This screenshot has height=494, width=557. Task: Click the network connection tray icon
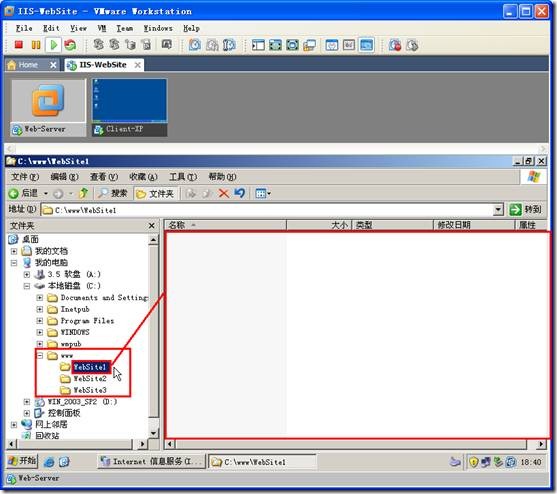point(486,462)
